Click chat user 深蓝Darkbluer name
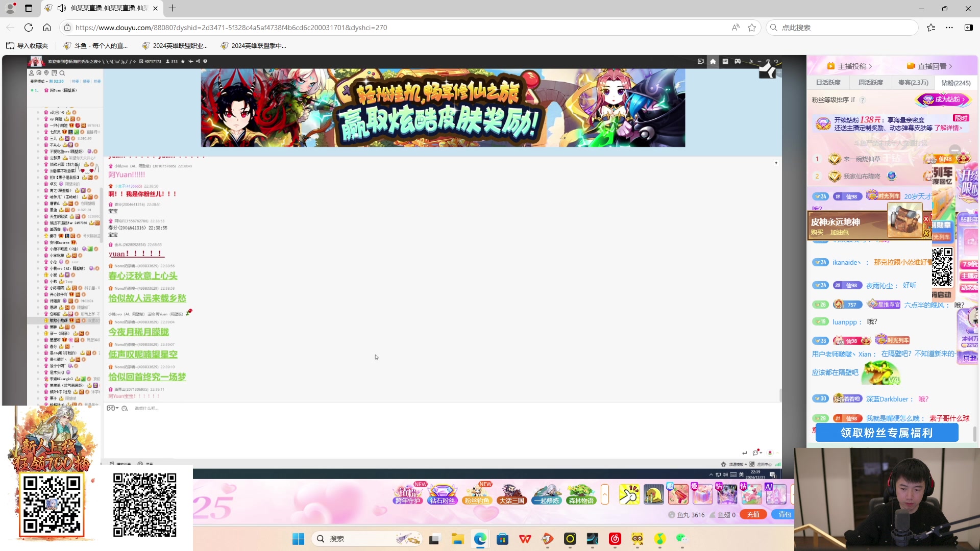This screenshot has width=980, height=551. pos(887,399)
